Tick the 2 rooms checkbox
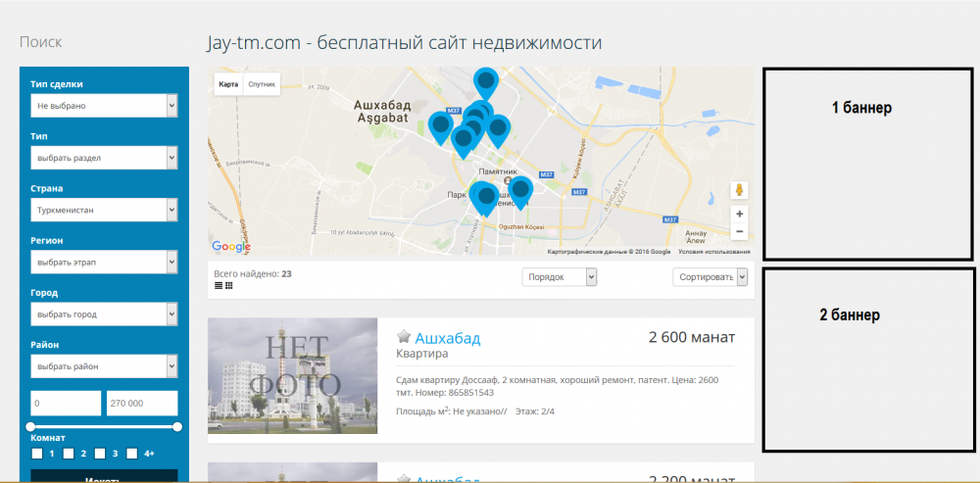 [69, 453]
